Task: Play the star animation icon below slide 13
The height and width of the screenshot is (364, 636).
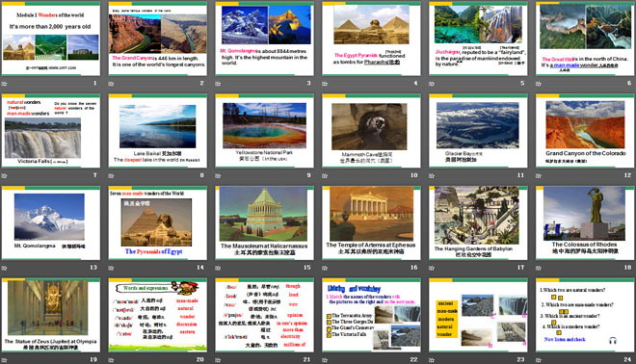Action: click(x=5, y=268)
